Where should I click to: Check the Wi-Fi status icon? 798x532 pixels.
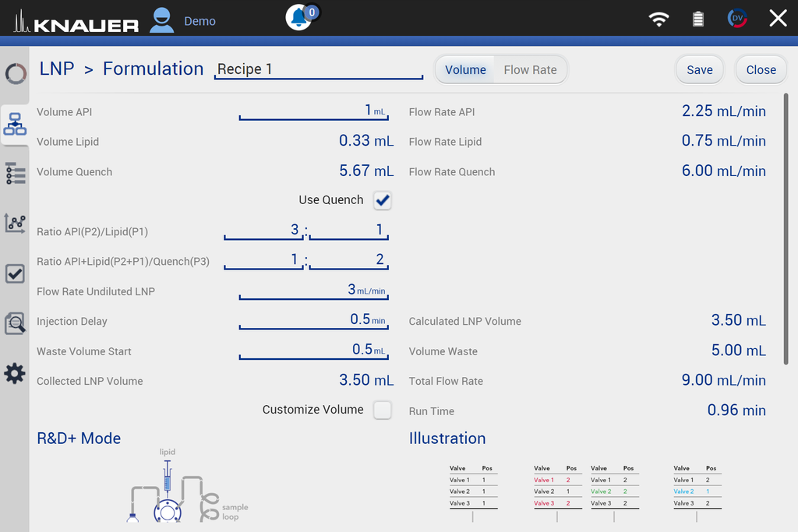tap(659, 19)
